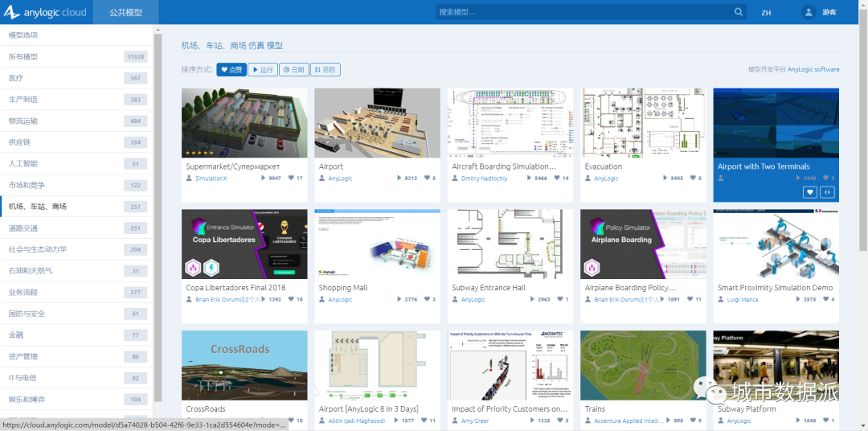This screenshot has width=868, height=431.
Task: Select 娱乐和博弈 category in sidebar
Action: [77, 400]
